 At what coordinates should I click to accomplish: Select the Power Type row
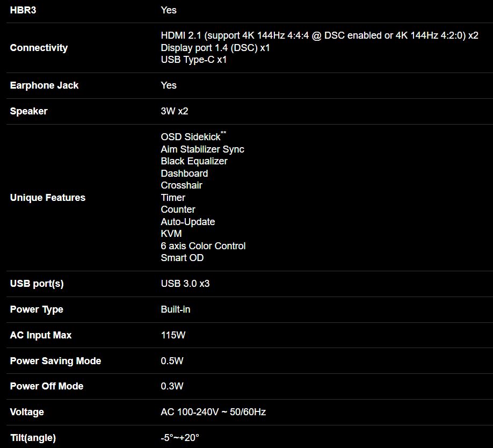(37, 309)
